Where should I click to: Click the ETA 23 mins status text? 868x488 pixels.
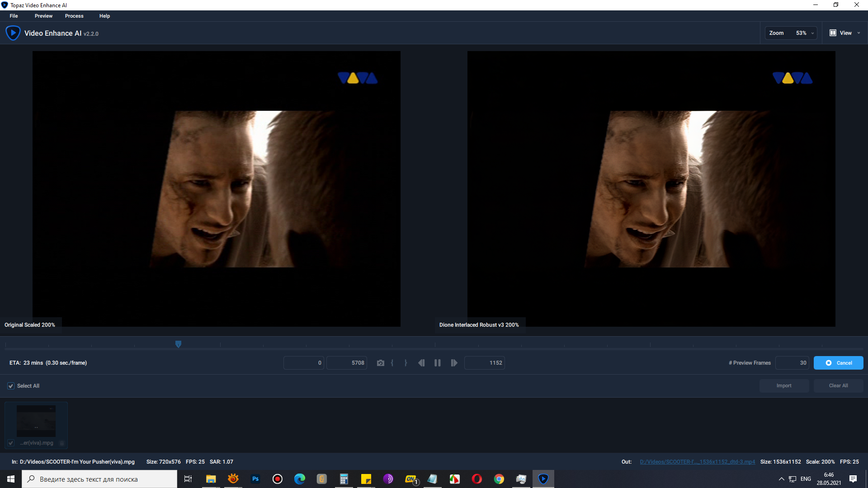pos(48,363)
